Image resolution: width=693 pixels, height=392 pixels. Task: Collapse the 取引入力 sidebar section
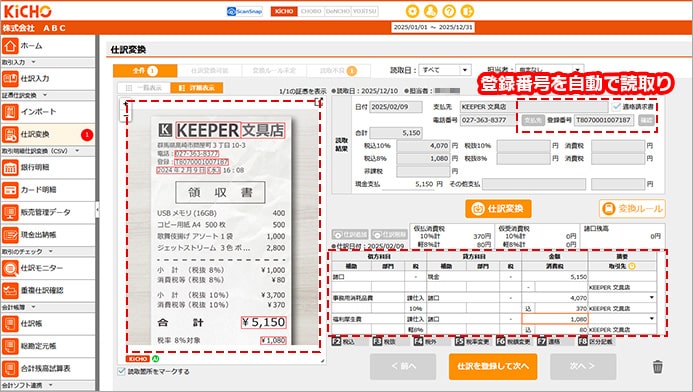point(34,62)
